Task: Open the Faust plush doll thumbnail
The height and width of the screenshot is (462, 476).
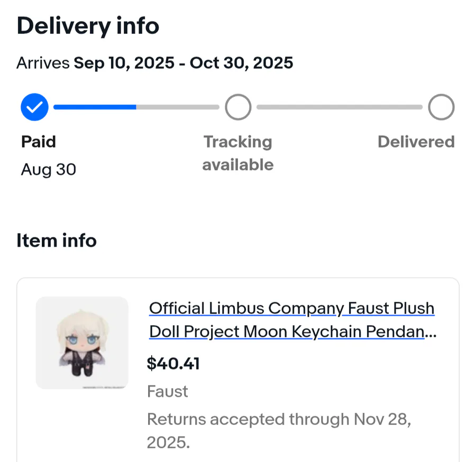Action: 82,343
